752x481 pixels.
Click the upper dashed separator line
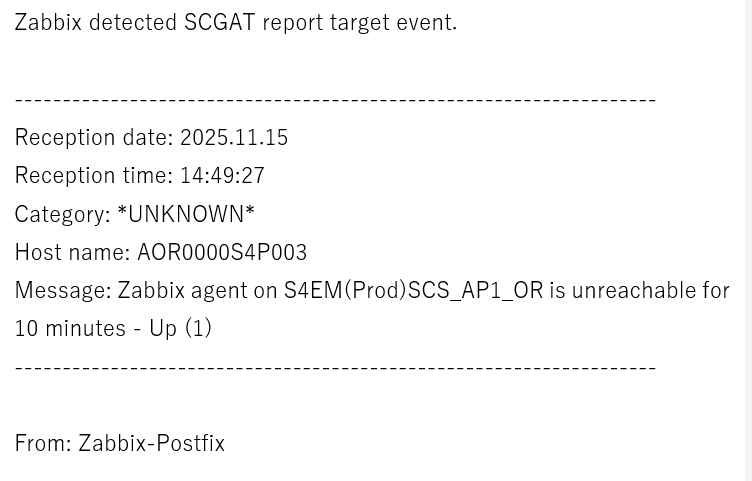point(335,100)
